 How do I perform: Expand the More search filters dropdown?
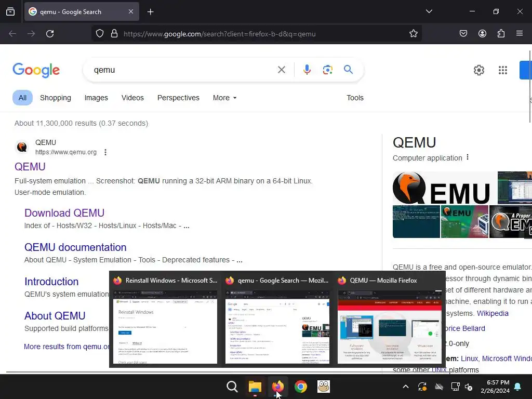(x=224, y=98)
